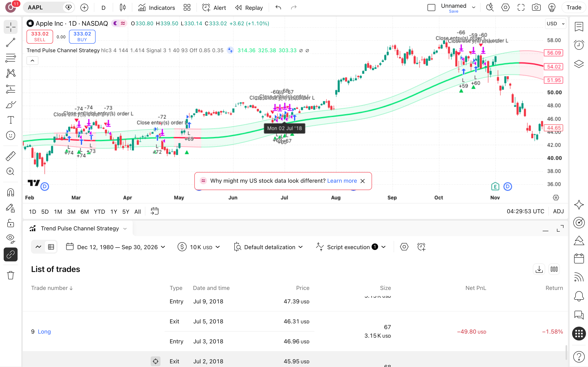This screenshot has width=588, height=367.
Task: Start bar Replay mode
Action: click(249, 8)
